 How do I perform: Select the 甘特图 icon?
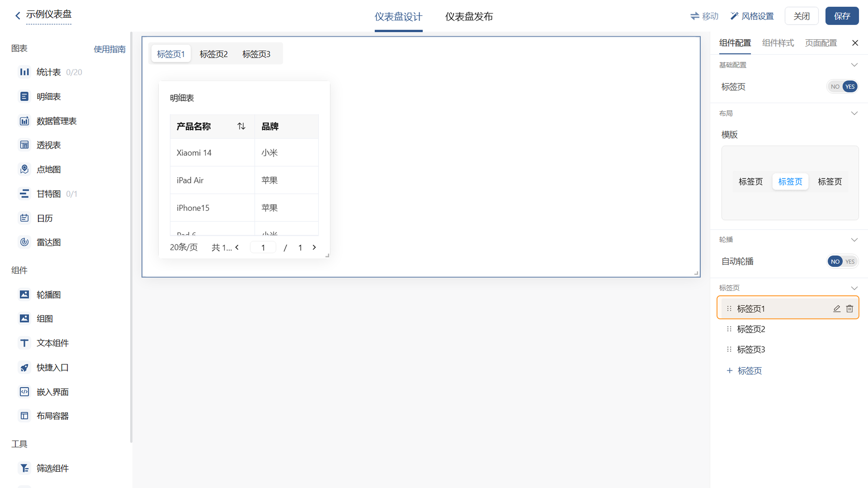click(24, 193)
